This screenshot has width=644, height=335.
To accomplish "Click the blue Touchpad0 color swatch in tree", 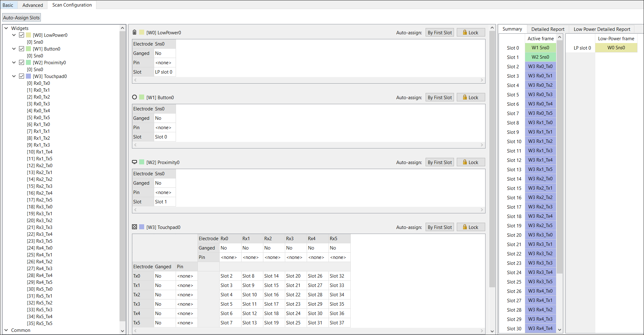I will 28,76.
